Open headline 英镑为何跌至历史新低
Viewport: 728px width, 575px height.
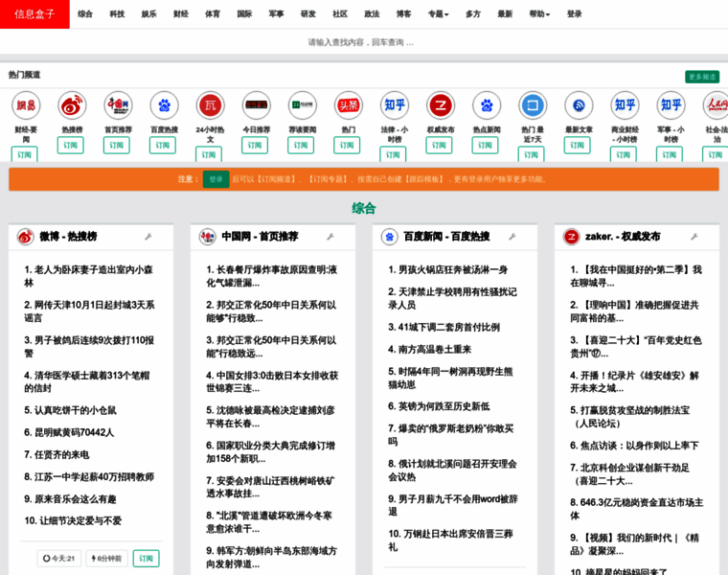click(x=440, y=406)
